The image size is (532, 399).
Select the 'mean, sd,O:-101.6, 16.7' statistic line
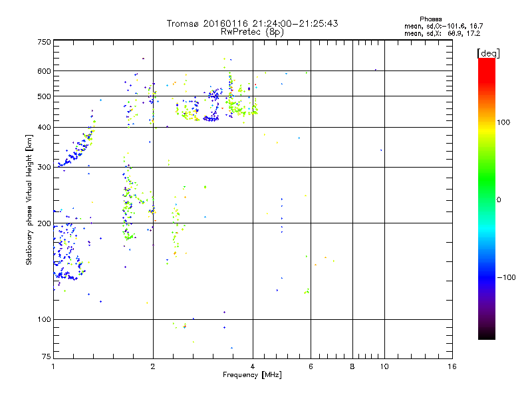pyautogui.click(x=444, y=26)
